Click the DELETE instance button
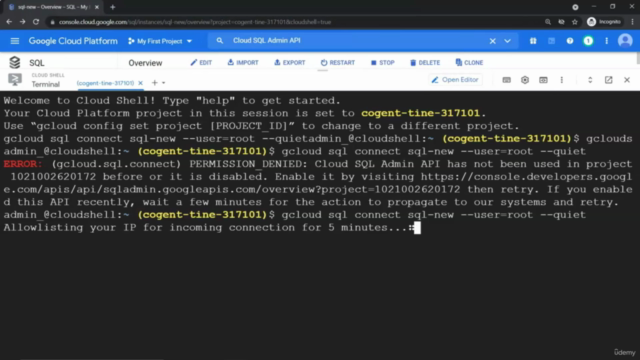Screen dimensions: 640x360 (x=425, y=63)
